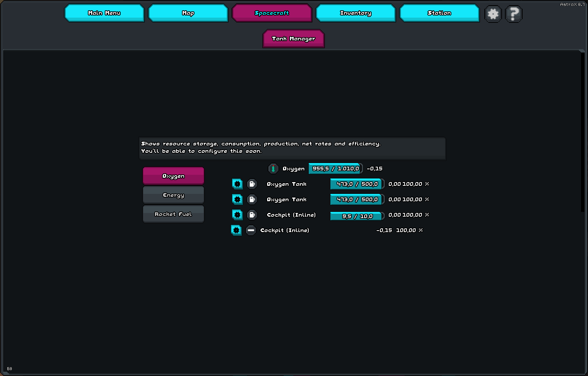This screenshot has height=376, width=588.
Task: Open the settings gear in the top bar
Action: (493, 14)
